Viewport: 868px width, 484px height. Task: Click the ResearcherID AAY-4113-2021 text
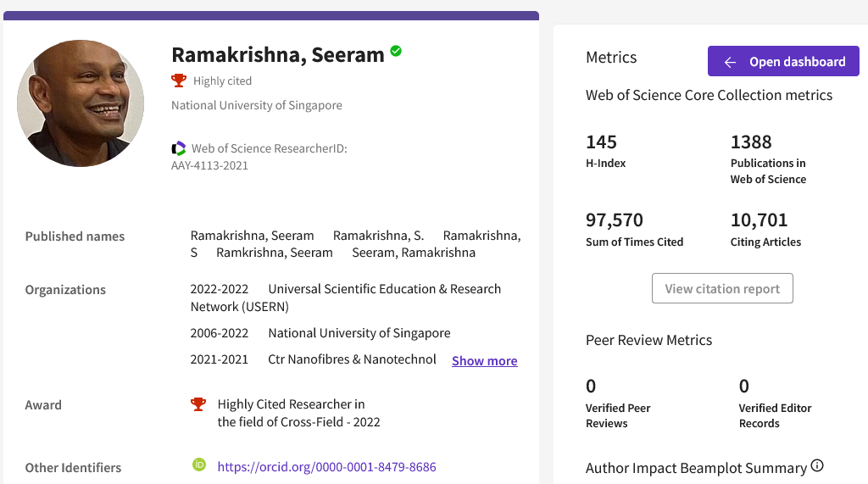coord(209,166)
